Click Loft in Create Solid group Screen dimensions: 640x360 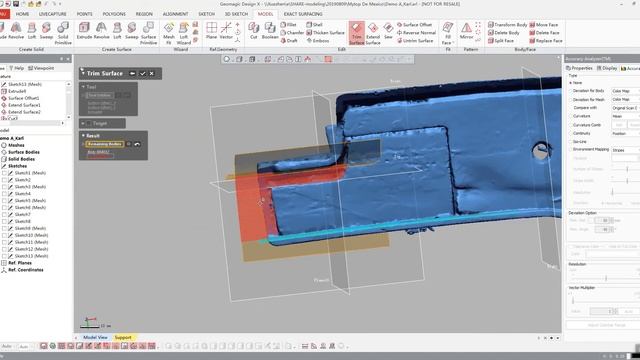(32, 31)
